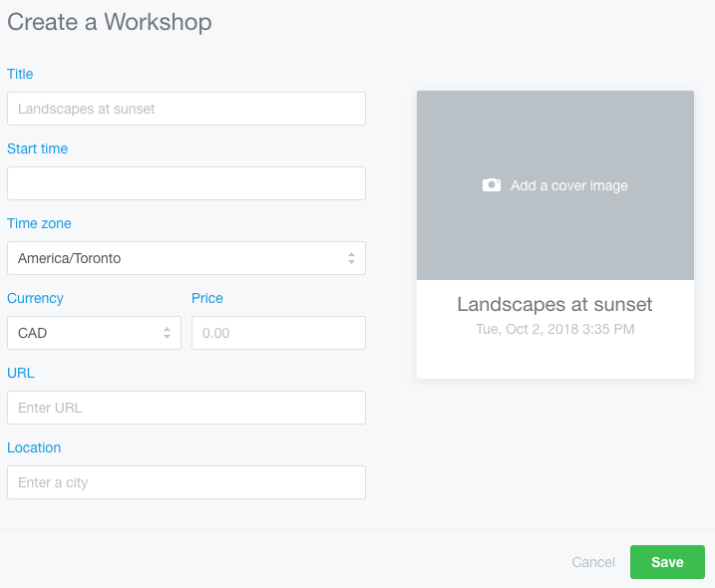This screenshot has width=715, height=588.
Task: Click the Currency dropdown arrows icon
Action: [x=167, y=333]
